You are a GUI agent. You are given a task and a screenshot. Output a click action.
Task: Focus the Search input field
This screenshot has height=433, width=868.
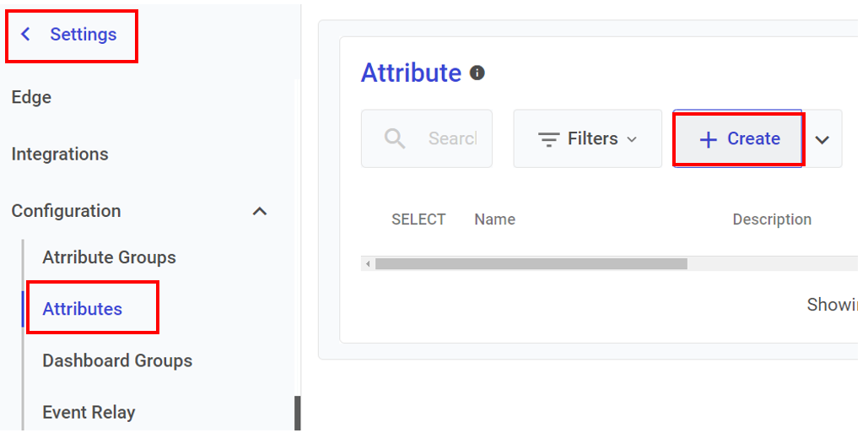click(x=451, y=138)
